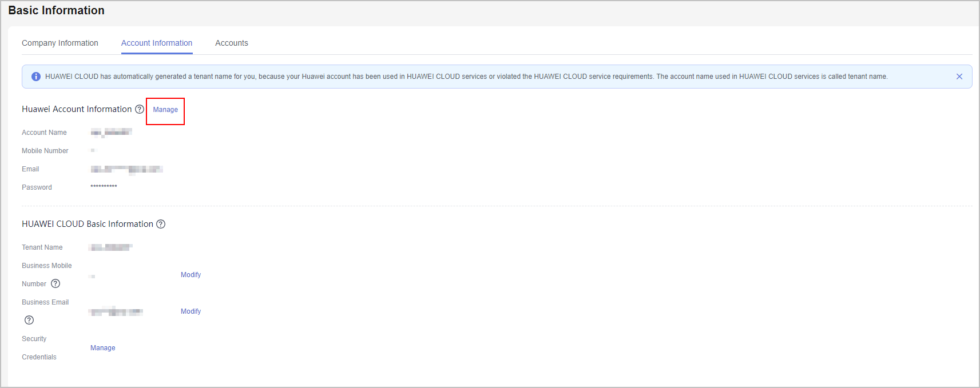Select the Account Information tab
The width and height of the screenshot is (980, 388).
pos(157,43)
